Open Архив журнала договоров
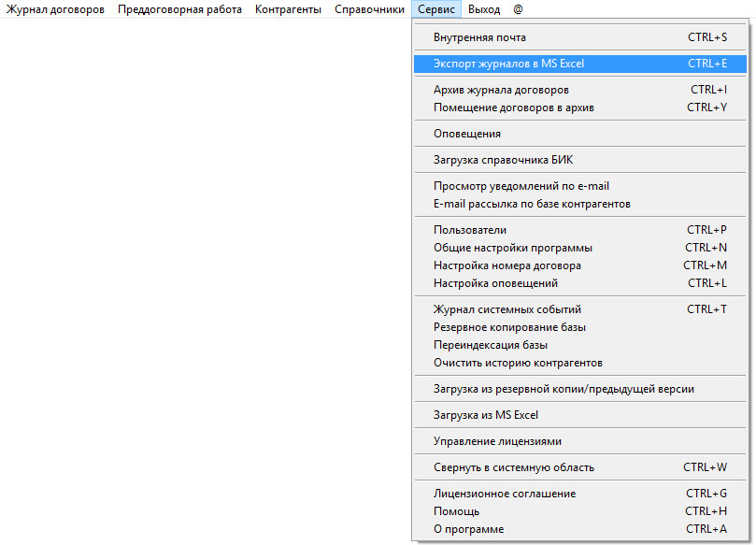This screenshot has width=756, height=545. pos(501,90)
